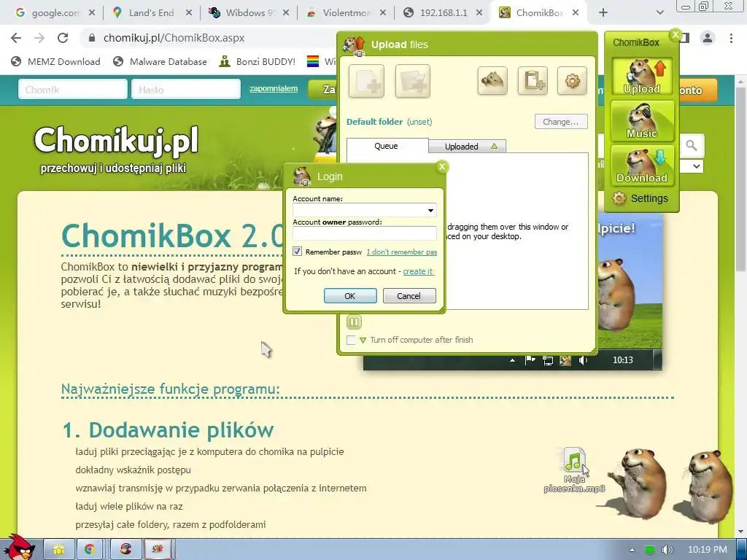Image resolution: width=747 pixels, height=560 pixels.
Task: Switch to the 192.168.1.1 browser tab
Action: coord(442,13)
